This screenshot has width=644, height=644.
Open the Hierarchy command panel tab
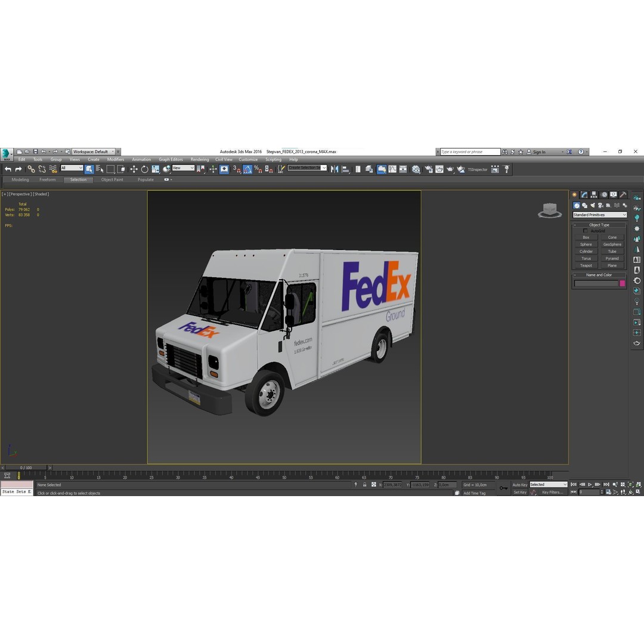594,194
